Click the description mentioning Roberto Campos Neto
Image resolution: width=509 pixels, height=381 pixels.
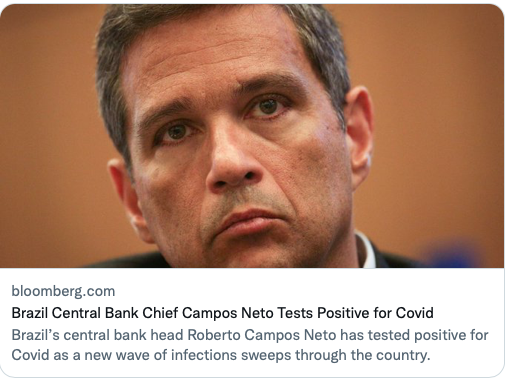(x=250, y=345)
